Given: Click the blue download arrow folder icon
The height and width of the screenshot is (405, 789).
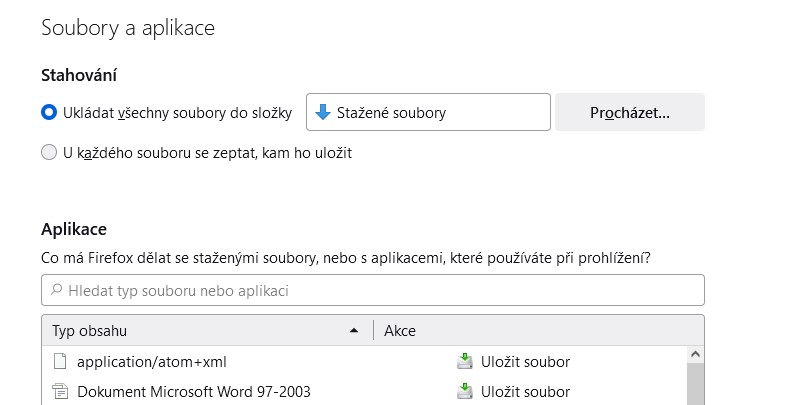Looking at the screenshot, I should click(323, 112).
